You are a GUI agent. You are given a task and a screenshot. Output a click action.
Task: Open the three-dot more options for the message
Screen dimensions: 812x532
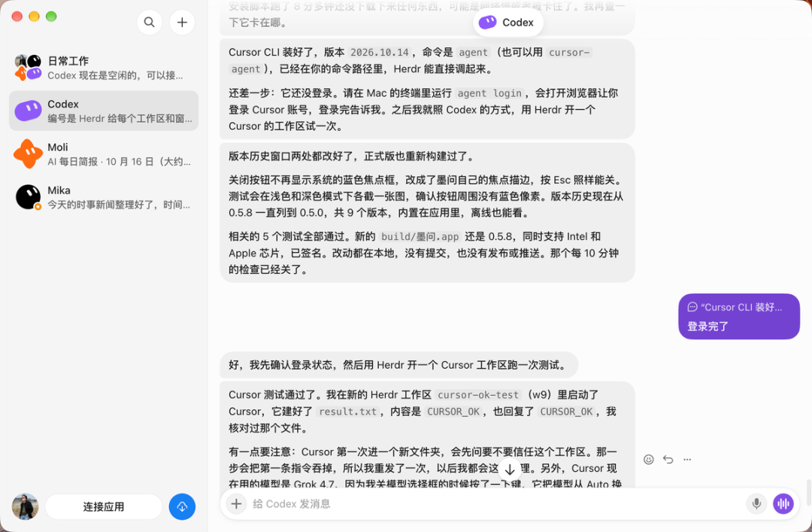687,460
